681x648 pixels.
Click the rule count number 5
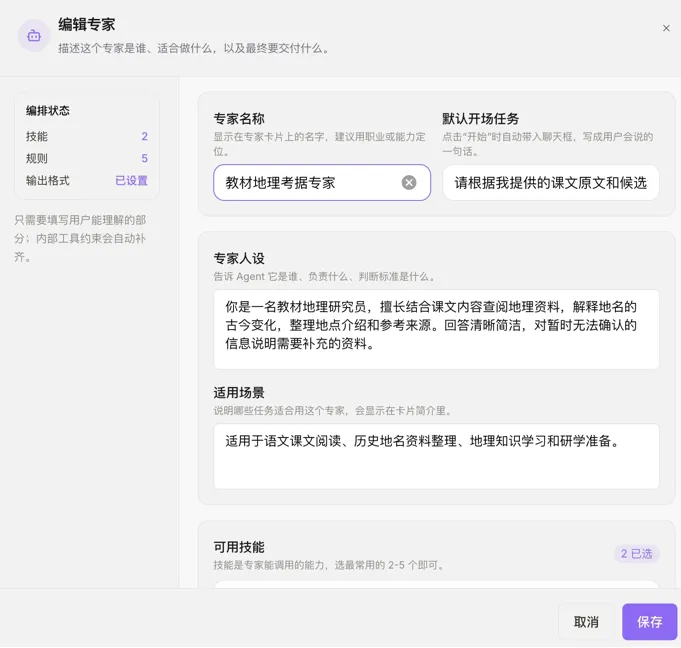tap(145, 159)
